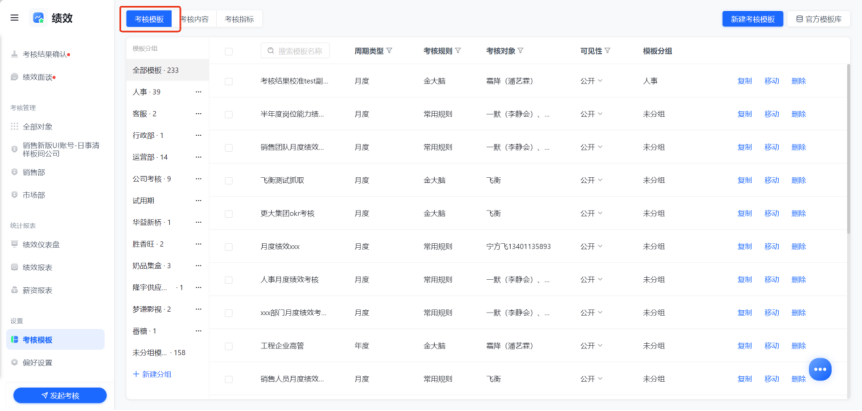Open 公开 visibility dropdown for 工程企业高管 row
The image size is (862, 411).
(x=591, y=346)
